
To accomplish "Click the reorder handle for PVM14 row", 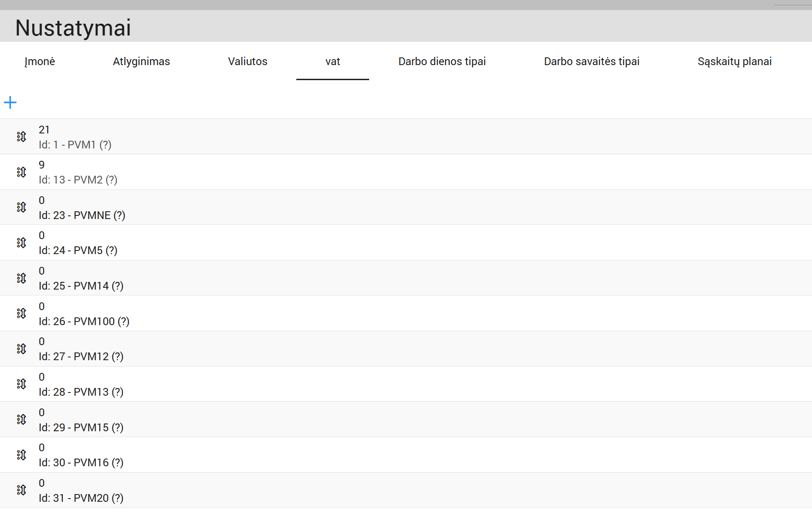I will click(21, 278).
